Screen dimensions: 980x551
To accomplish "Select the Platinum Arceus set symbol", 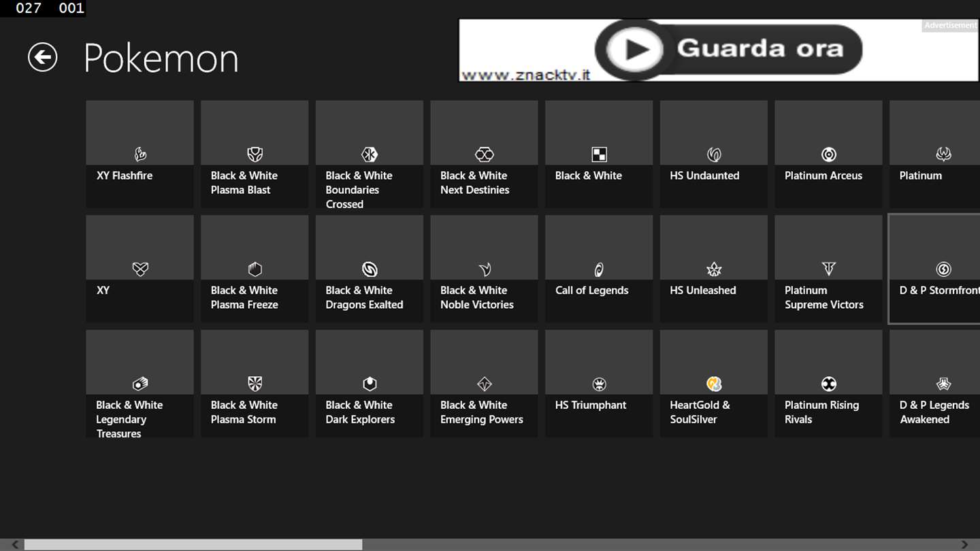I will (828, 154).
